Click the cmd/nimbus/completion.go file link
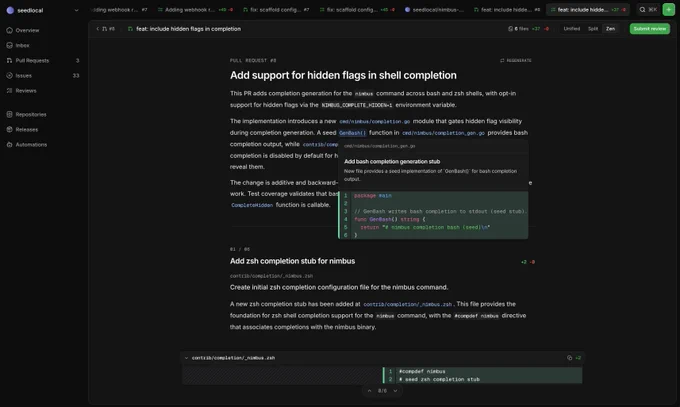680x407 pixels. [374, 121]
